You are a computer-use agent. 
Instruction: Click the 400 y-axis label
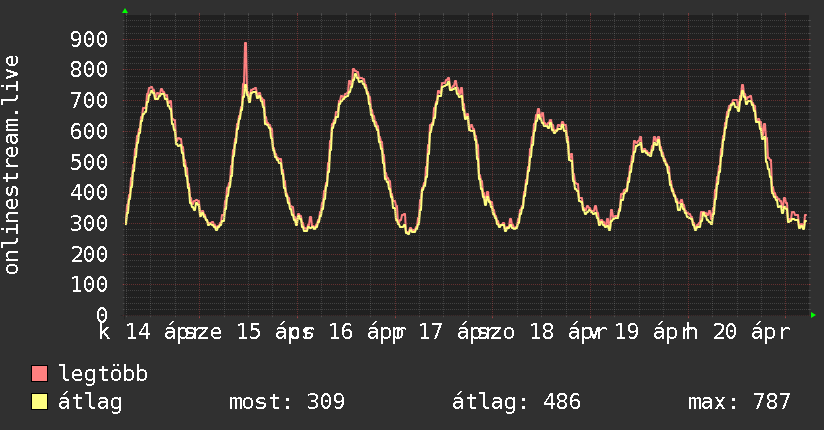coord(89,192)
